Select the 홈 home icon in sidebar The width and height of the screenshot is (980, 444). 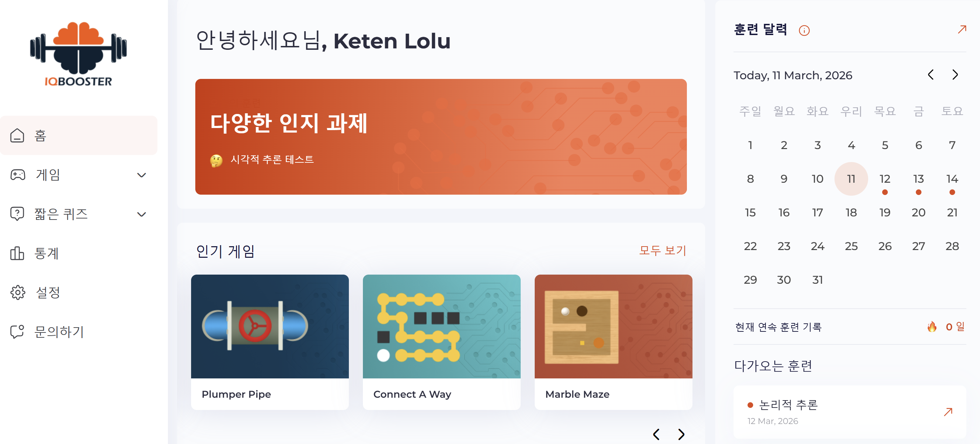18,135
